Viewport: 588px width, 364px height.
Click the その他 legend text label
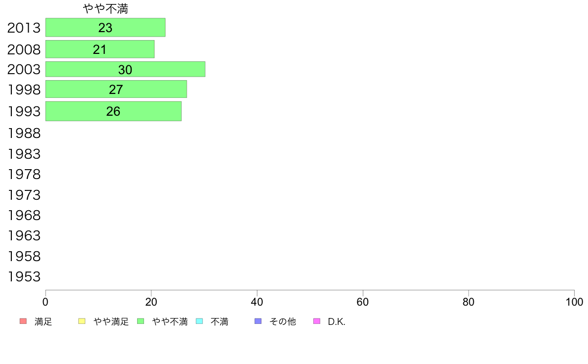point(283,321)
